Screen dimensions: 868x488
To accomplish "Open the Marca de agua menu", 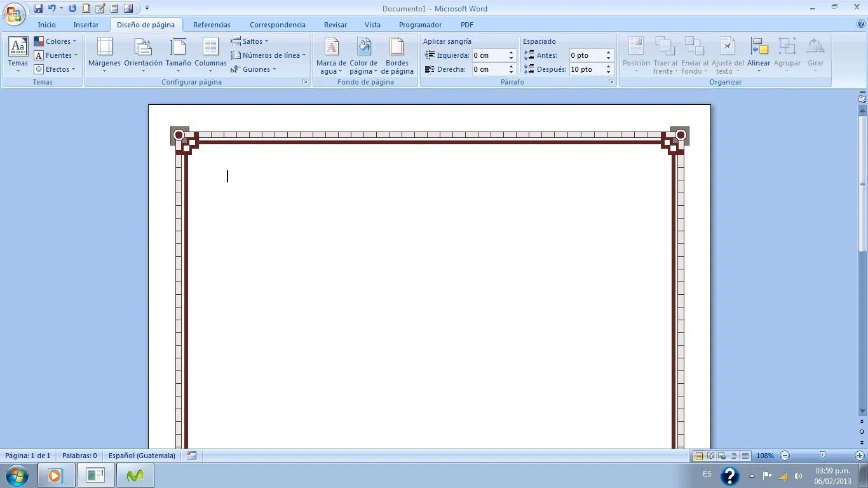I will (332, 55).
